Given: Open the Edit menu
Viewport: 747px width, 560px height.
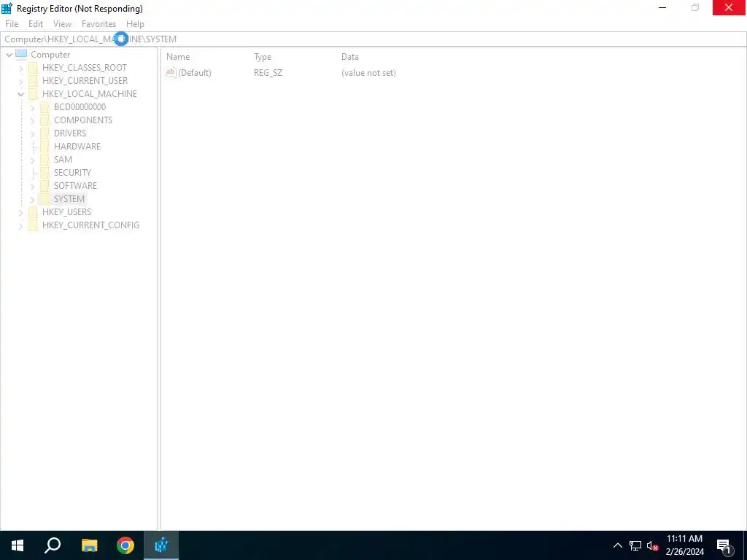Looking at the screenshot, I should tap(36, 24).
